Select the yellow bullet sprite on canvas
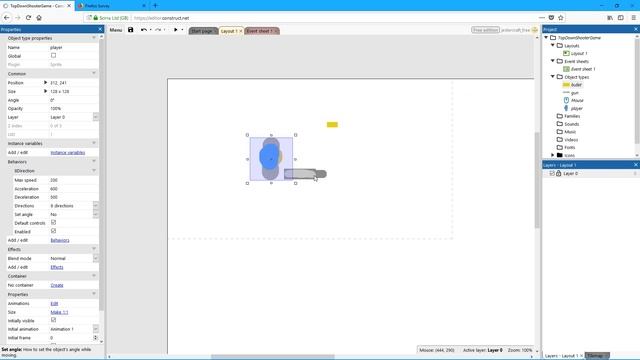 click(332, 124)
